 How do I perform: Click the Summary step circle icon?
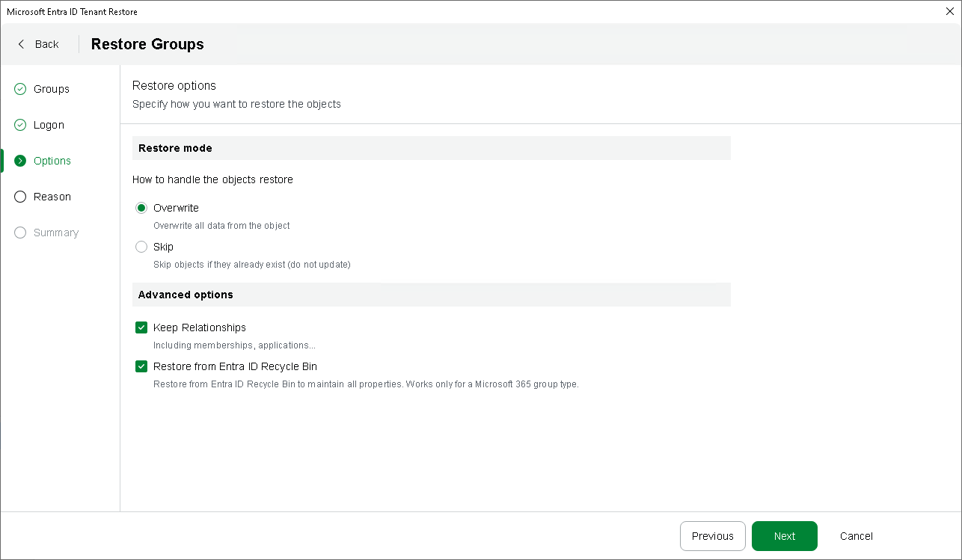tap(20, 233)
